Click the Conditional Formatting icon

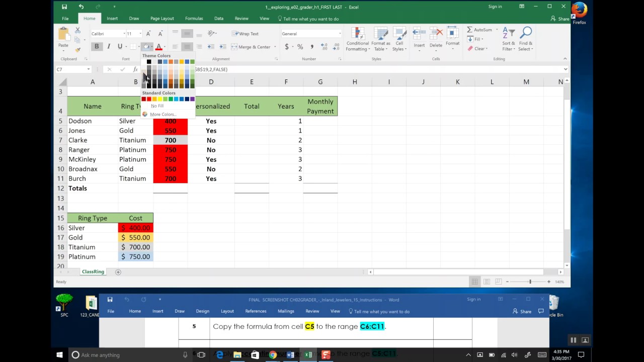[x=358, y=33]
